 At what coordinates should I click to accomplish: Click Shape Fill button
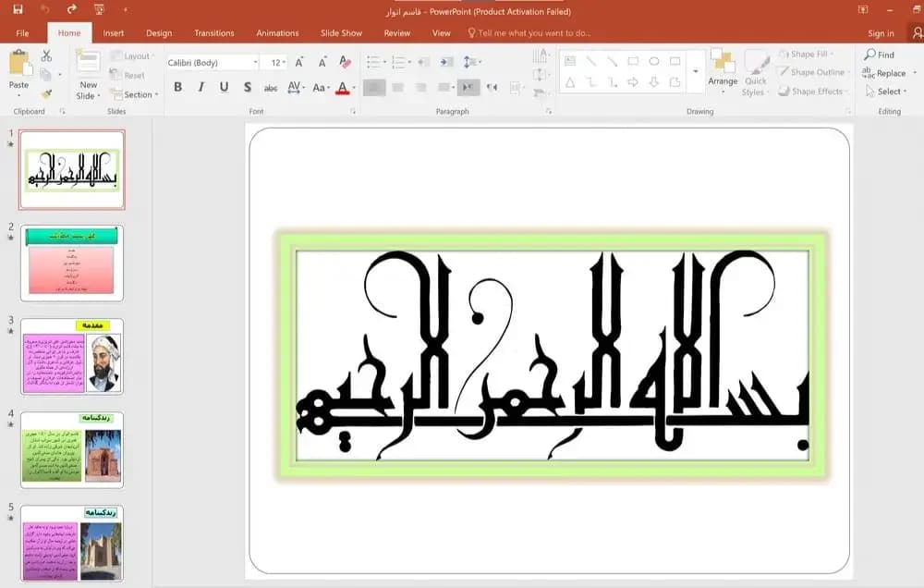pos(806,54)
